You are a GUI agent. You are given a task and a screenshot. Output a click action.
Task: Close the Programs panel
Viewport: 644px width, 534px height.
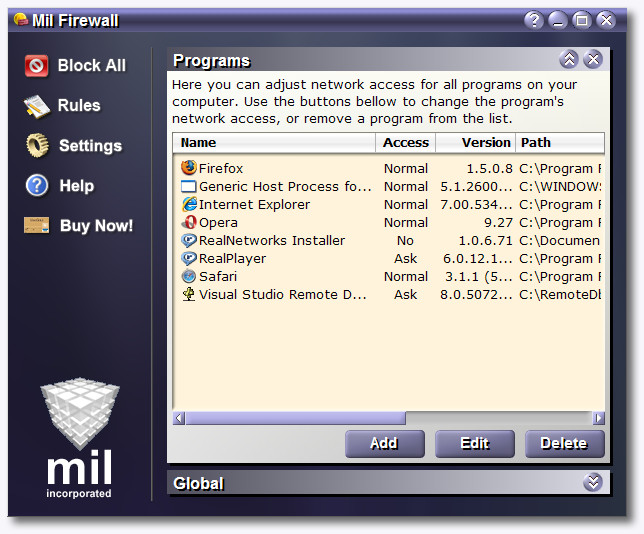click(593, 60)
